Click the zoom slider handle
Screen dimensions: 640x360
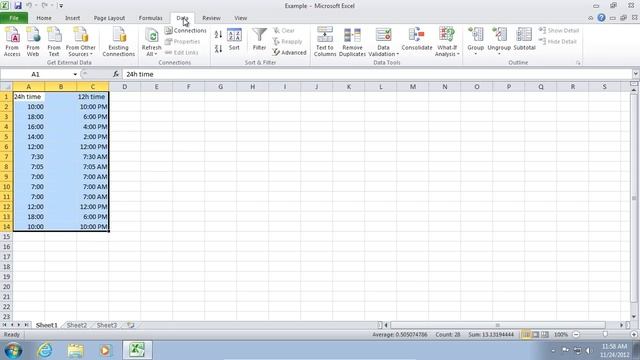coord(605,335)
